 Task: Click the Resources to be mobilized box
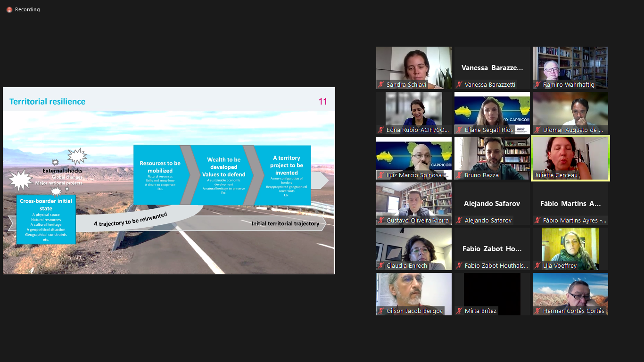coord(160,175)
